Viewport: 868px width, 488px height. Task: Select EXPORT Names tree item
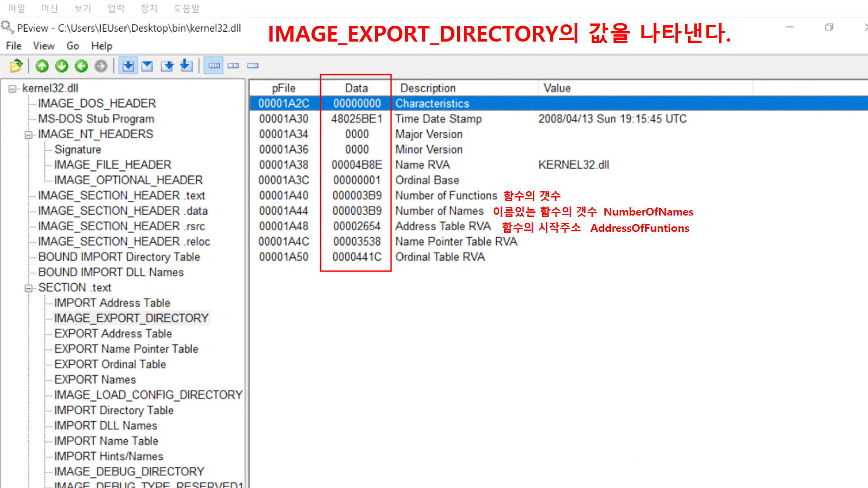pos(95,380)
